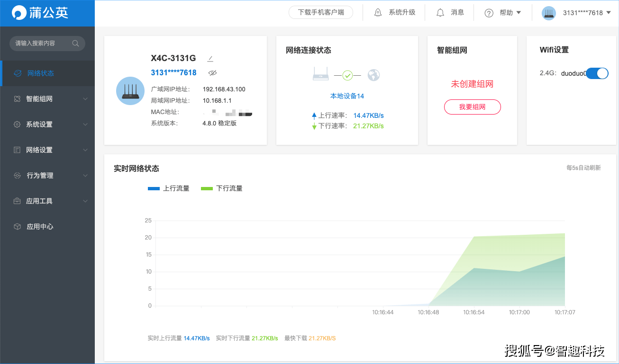Click the chart point at 10:16:54

click(x=474, y=268)
